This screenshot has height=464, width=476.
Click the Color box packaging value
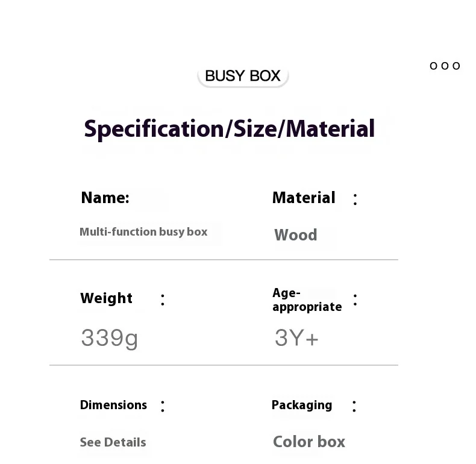coord(309,442)
